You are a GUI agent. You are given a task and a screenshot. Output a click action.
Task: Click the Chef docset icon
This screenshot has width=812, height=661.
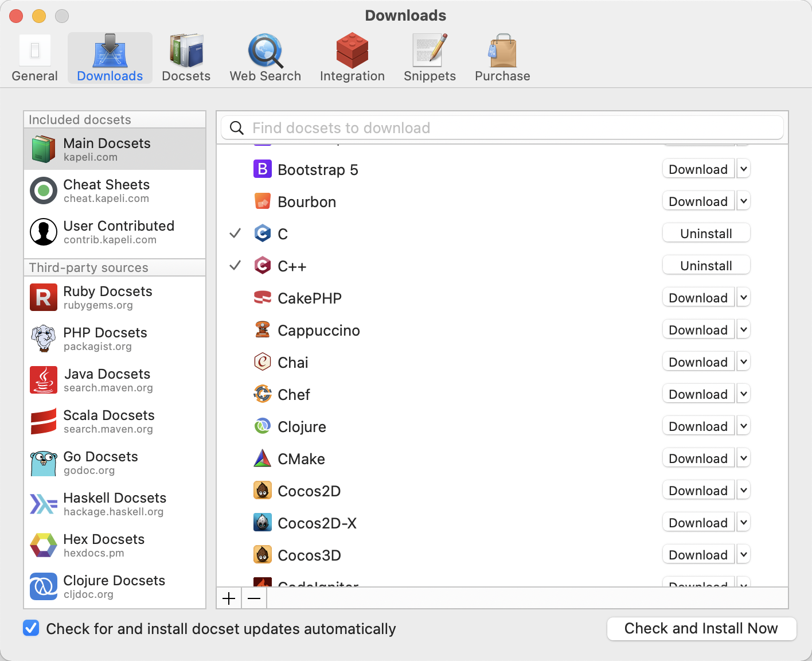(x=263, y=394)
